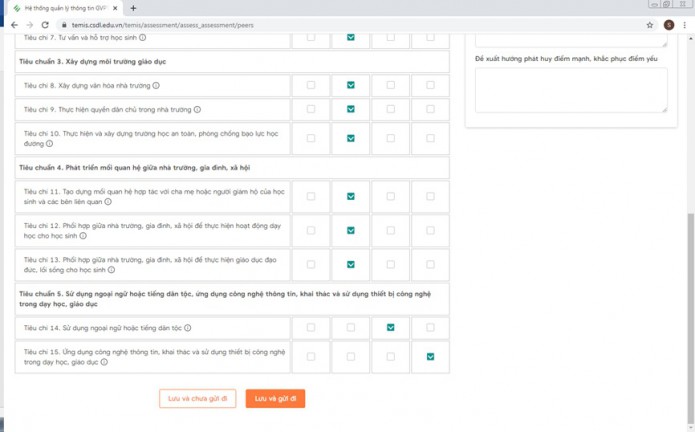This screenshot has height=432, width=695.
Task: Bookmark this page with the star icon
Action: point(650,25)
